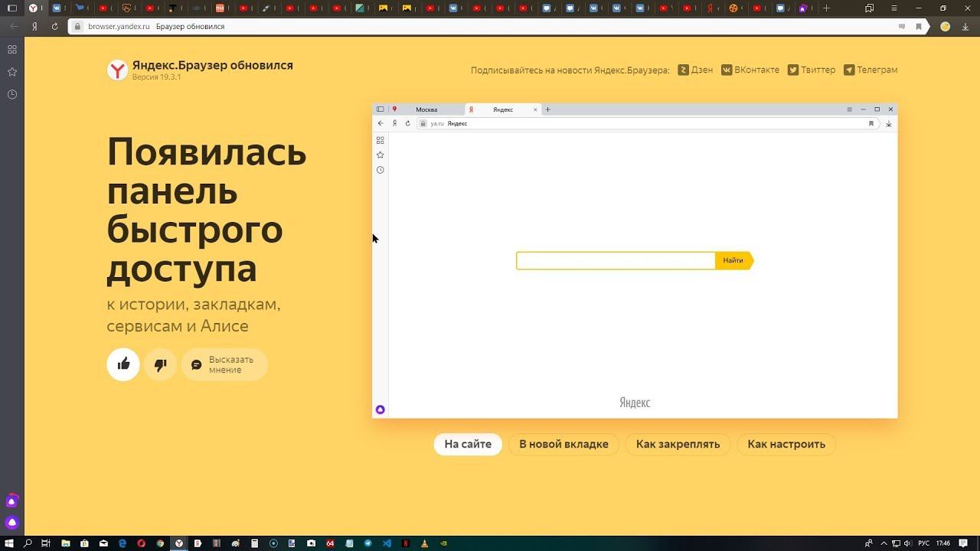Switch to the 'Как закреплять' tab

pos(678,444)
